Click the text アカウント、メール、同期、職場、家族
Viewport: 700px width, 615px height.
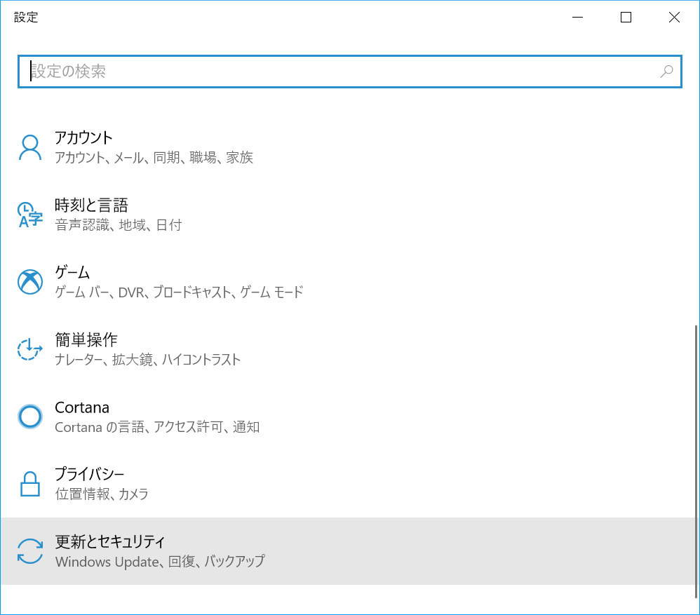[x=154, y=158]
